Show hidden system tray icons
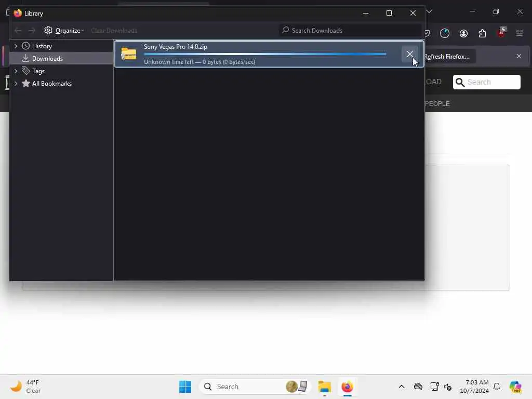 click(x=402, y=387)
